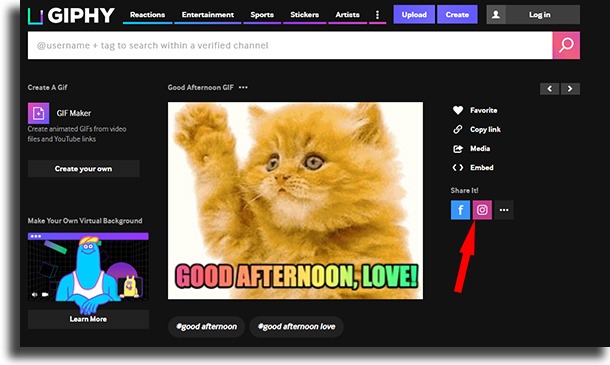Open the vertical dots more-categories menu
610x365 pixels.
coord(377,15)
